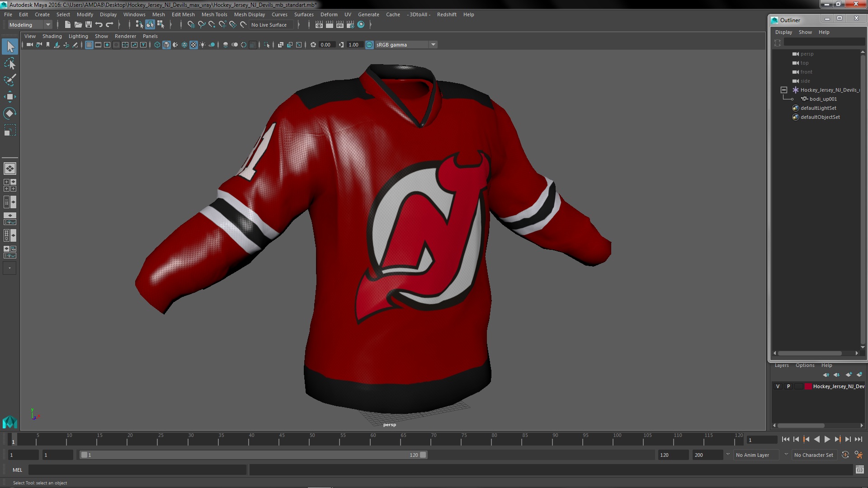Open Script Editor icon at bottom right
868x488 pixels.
(859, 470)
